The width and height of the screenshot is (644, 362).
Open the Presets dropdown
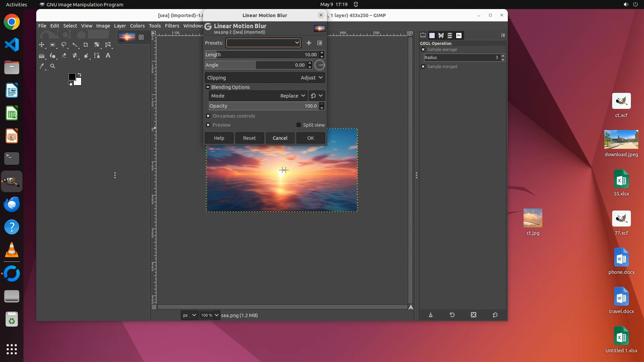tap(263, 43)
